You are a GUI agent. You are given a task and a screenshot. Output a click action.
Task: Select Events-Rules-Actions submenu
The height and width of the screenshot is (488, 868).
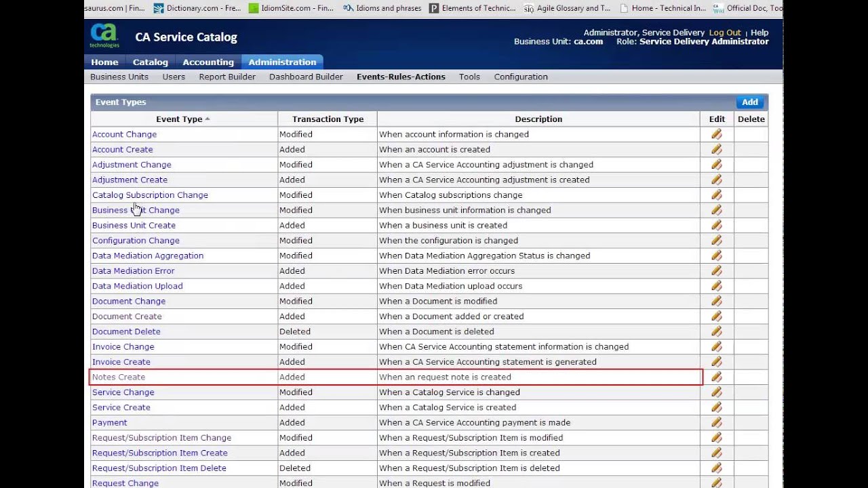(401, 77)
